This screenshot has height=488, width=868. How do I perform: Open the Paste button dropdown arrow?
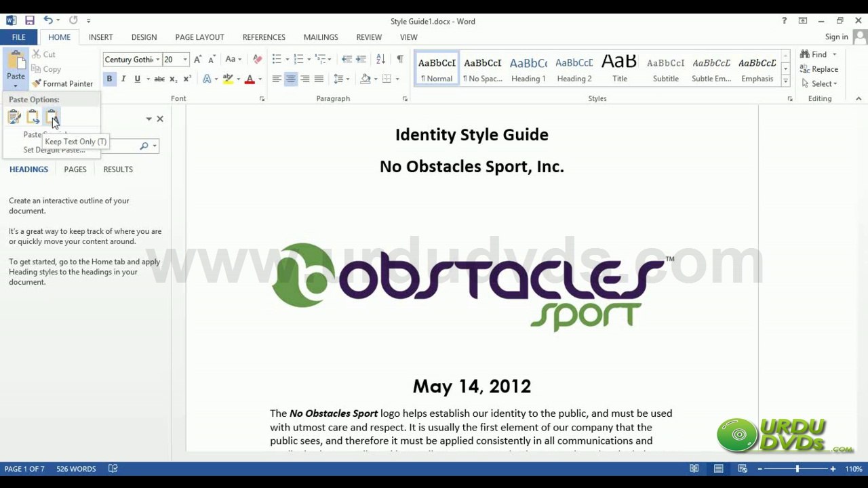click(x=16, y=86)
